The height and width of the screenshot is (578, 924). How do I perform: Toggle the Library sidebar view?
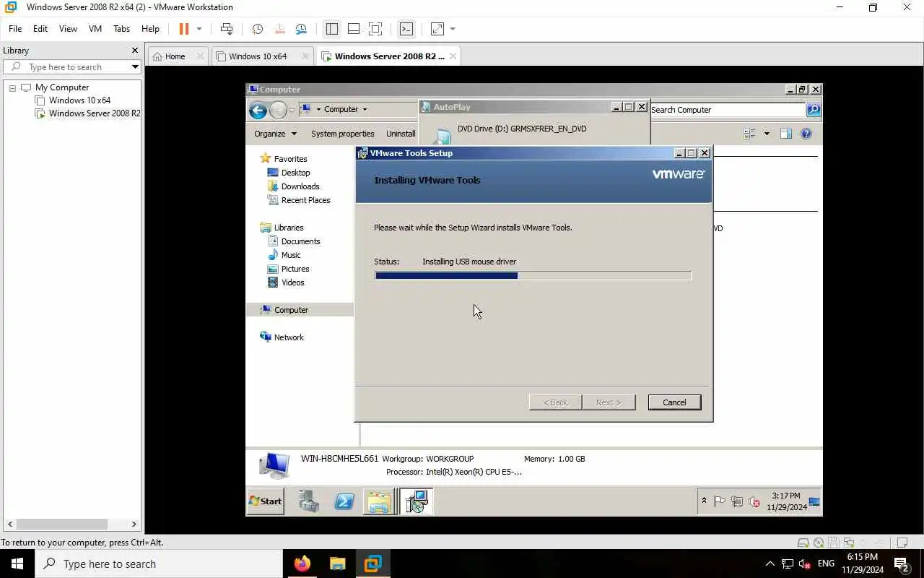[331, 29]
